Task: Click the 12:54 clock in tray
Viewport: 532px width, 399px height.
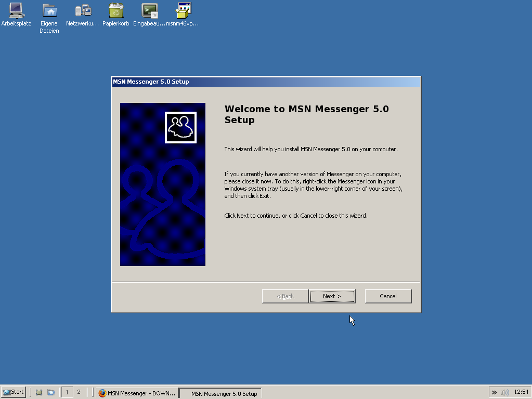Action: click(x=521, y=392)
